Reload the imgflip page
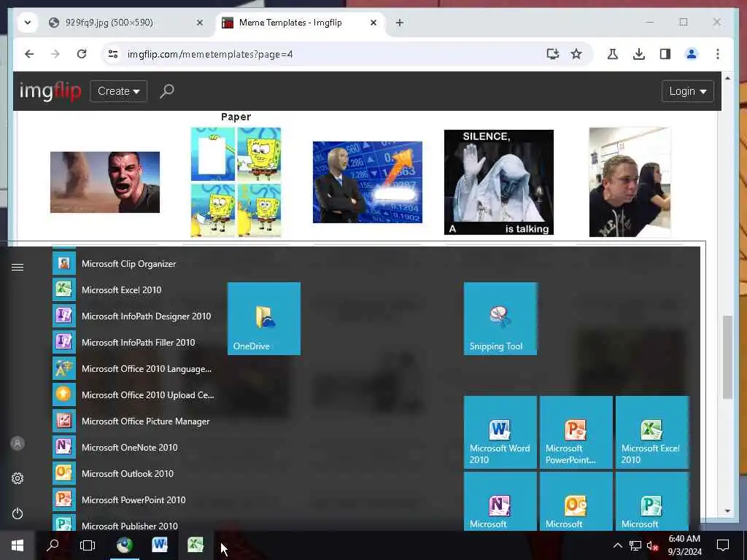Screen dimensions: 747x560 tap(82, 54)
